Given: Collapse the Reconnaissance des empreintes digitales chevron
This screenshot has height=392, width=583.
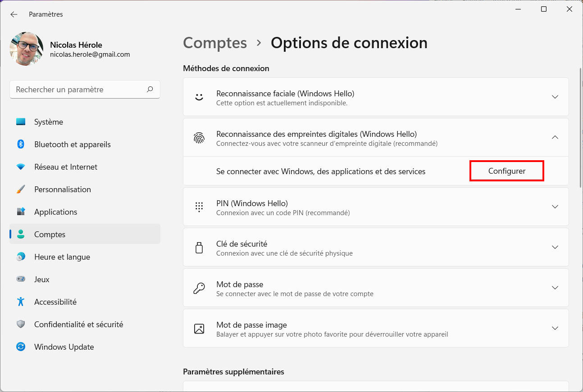Looking at the screenshot, I should pos(555,137).
